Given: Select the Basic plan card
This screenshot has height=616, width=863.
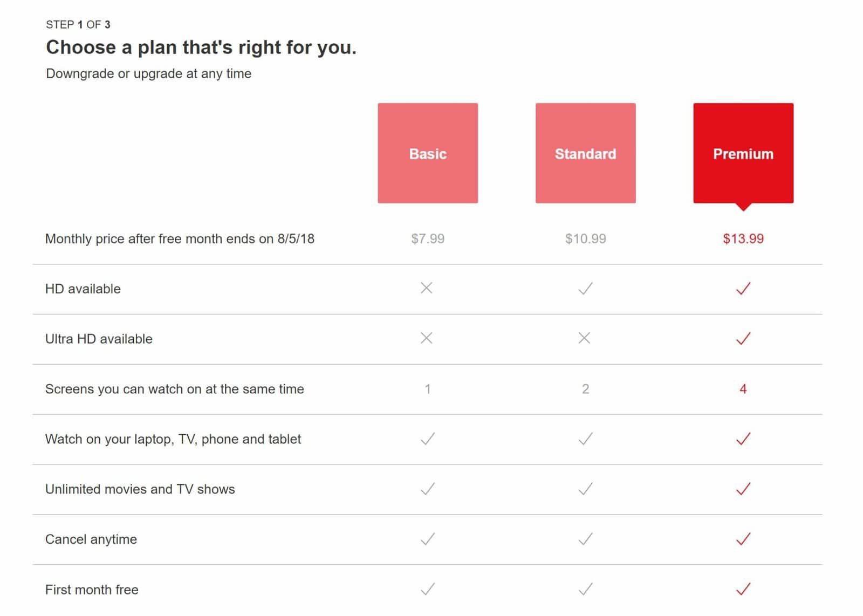Looking at the screenshot, I should click(x=427, y=153).
